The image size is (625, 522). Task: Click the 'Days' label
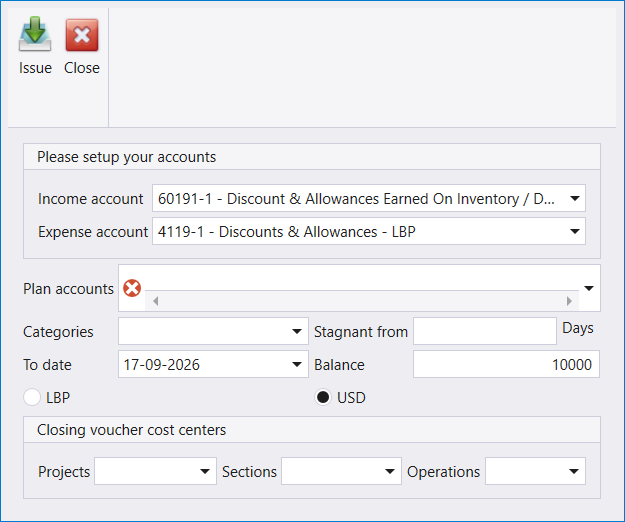click(578, 328)
